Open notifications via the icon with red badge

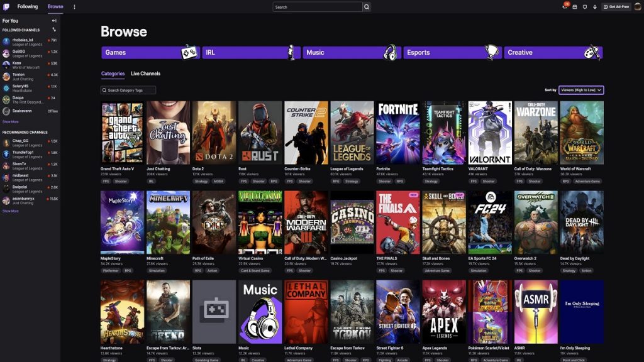tap(565, 6)
